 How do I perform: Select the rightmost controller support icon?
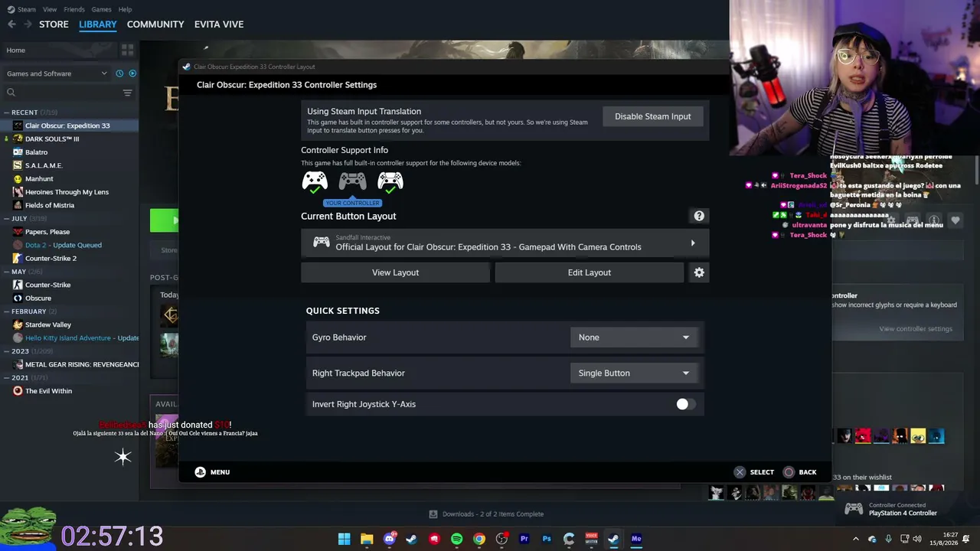pos(390,181)
